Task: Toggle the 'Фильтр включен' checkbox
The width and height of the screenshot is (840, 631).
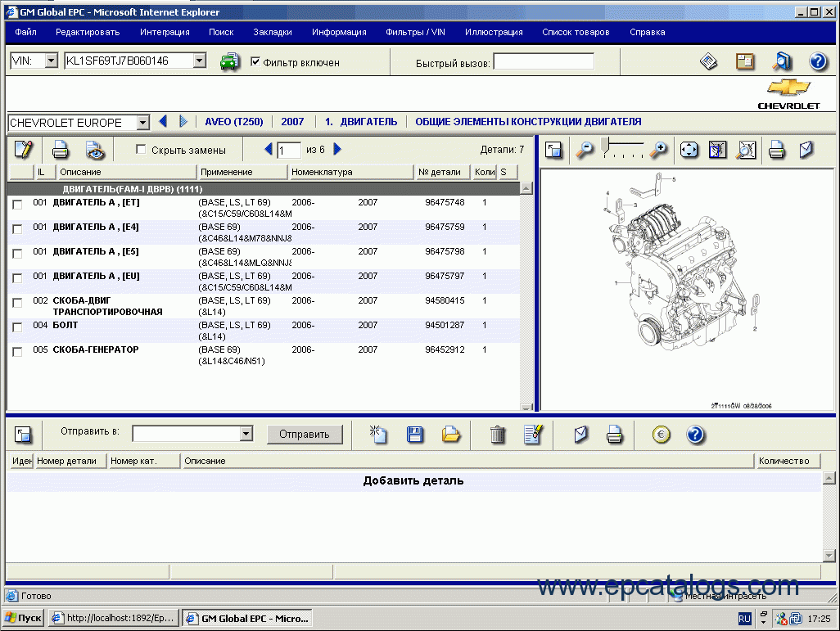Action: pos(255,61)
